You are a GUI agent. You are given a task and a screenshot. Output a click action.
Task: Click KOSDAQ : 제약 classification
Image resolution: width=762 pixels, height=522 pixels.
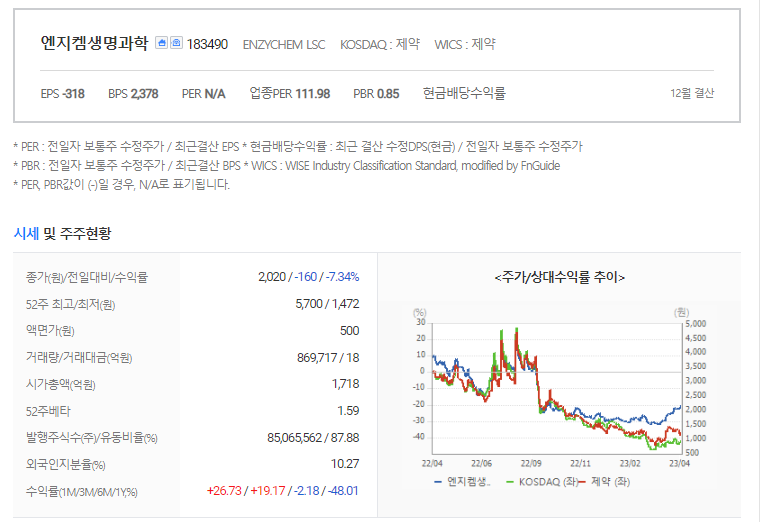[x=380, y=44]
